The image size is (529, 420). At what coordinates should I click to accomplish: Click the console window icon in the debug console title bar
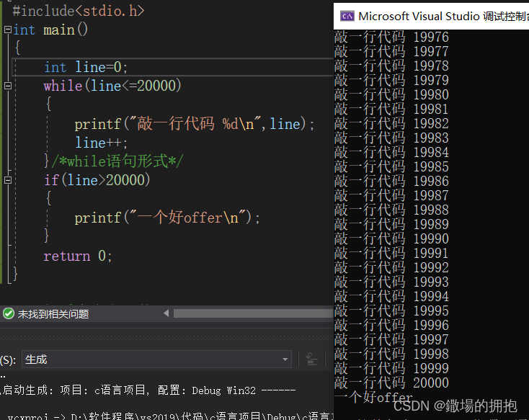coord(347,16)
